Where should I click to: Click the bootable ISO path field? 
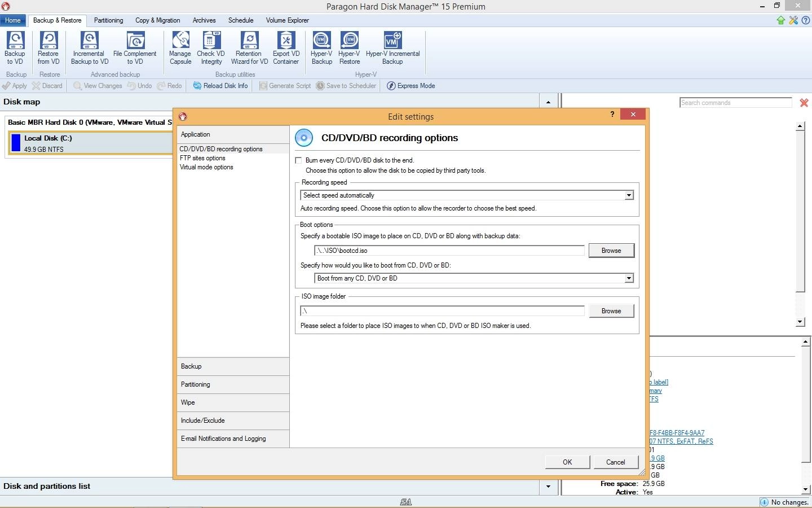[x=449, y=251]
